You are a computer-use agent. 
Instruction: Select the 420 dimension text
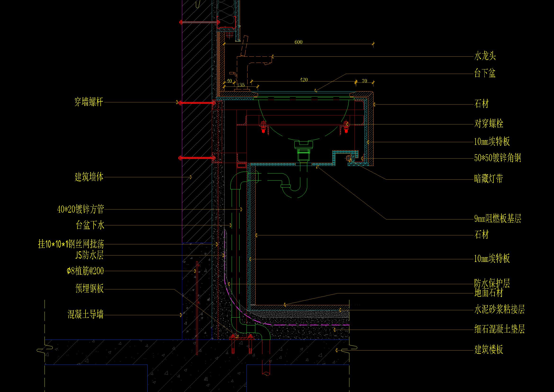(304, 80)
